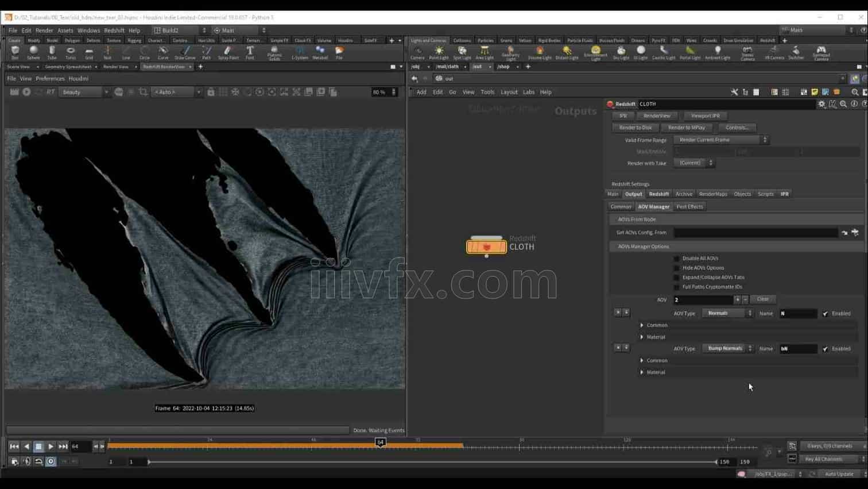Select the Draw Curve shelf tool
Viewport: 868px width, 489px height.
pyautogui.click(x=185, y=53)
